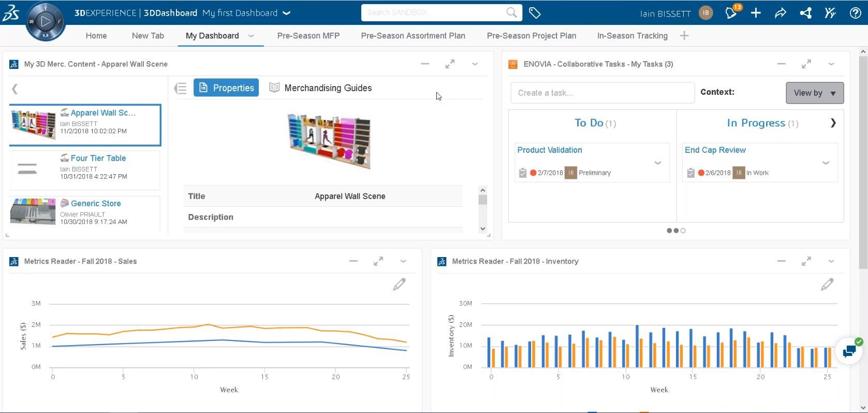The image size is (868, 413).
Task: Open the In-Season Tracking tab
Action: pos(632,36)
